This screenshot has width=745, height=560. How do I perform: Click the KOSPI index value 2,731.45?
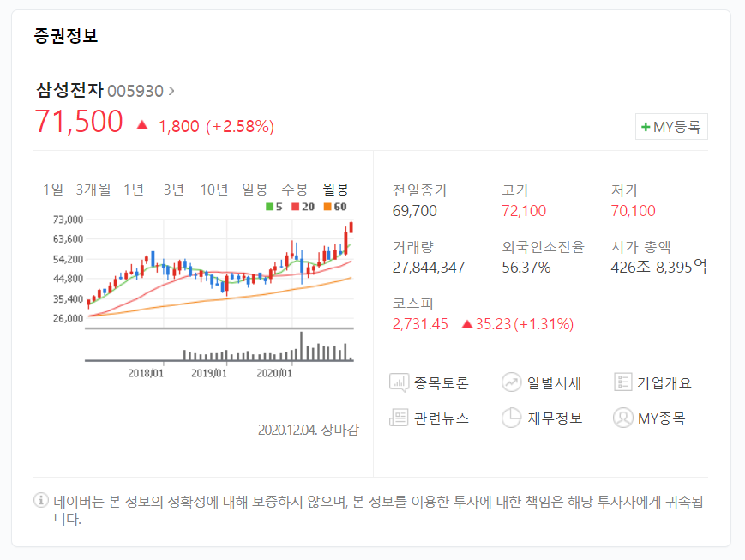420,324
